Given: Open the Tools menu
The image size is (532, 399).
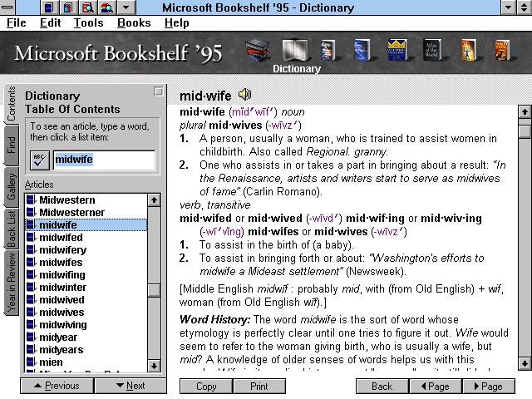Looking at the screenshot, I should point(89,22).
